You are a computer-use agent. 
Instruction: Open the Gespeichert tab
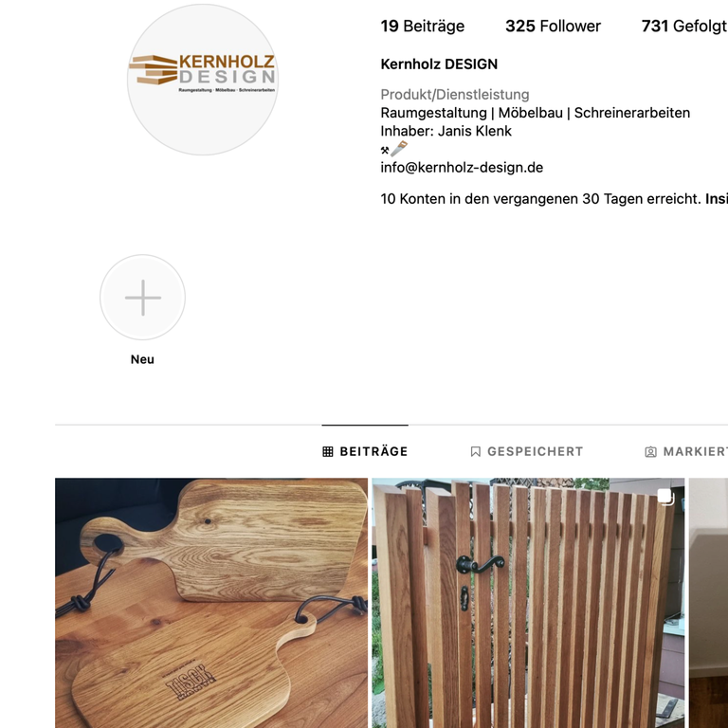527,452
